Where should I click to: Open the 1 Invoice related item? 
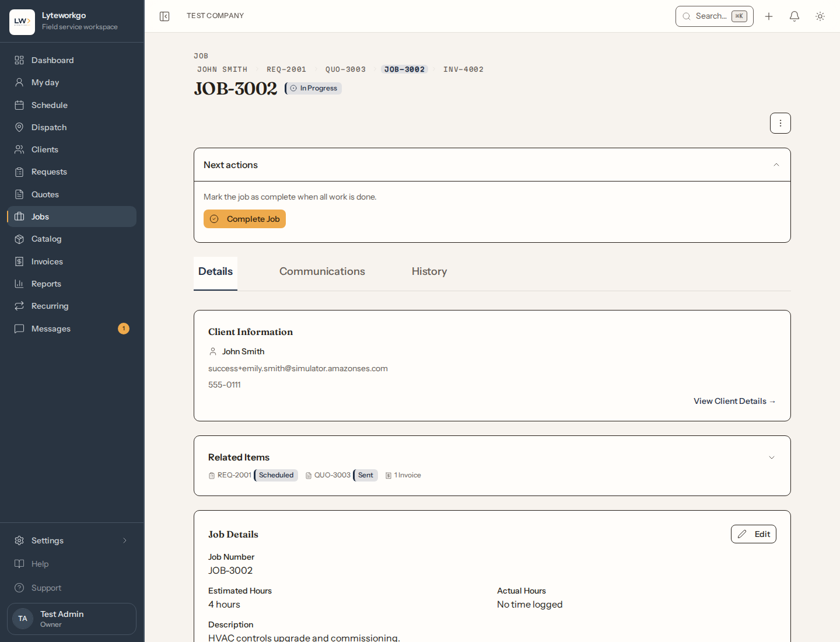pyautogui.click(x=403, y=475)
